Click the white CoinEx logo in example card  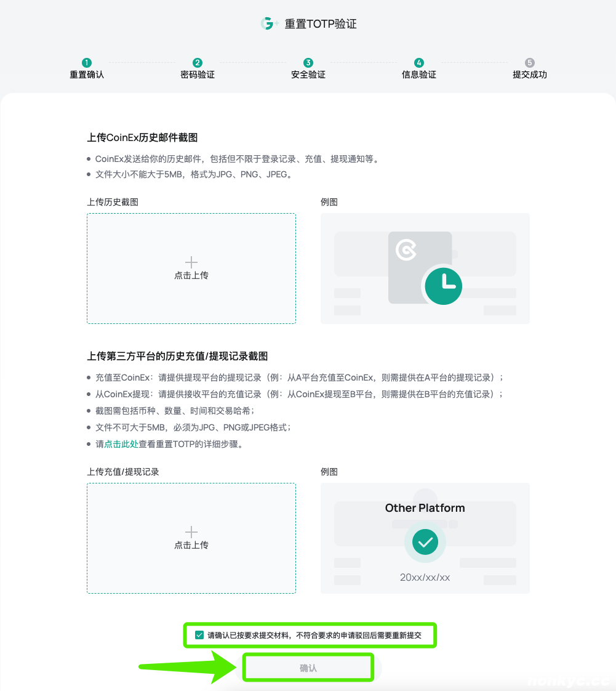(x=406, y=250)
